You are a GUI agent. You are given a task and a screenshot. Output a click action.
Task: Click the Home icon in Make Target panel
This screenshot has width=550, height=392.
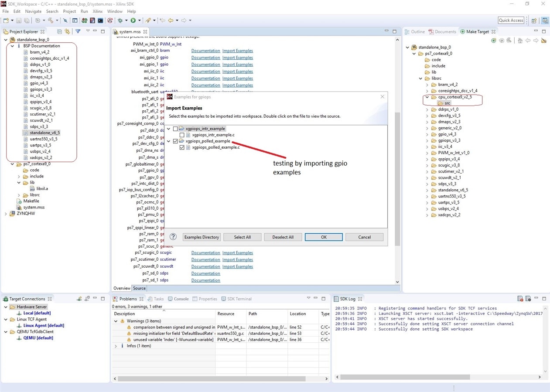520,41
